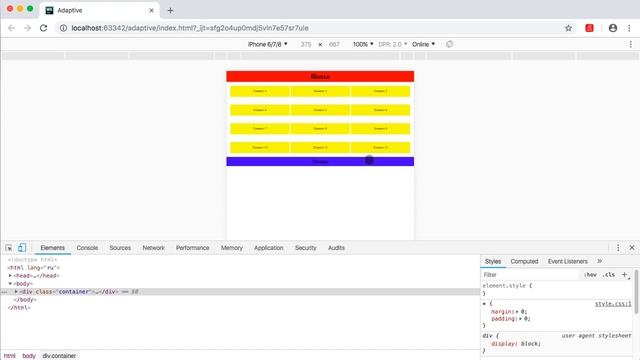Switch to the Memory tab
Image resolution: width=640 pixels, height=360 pixels.
click(x=231, y=248)
